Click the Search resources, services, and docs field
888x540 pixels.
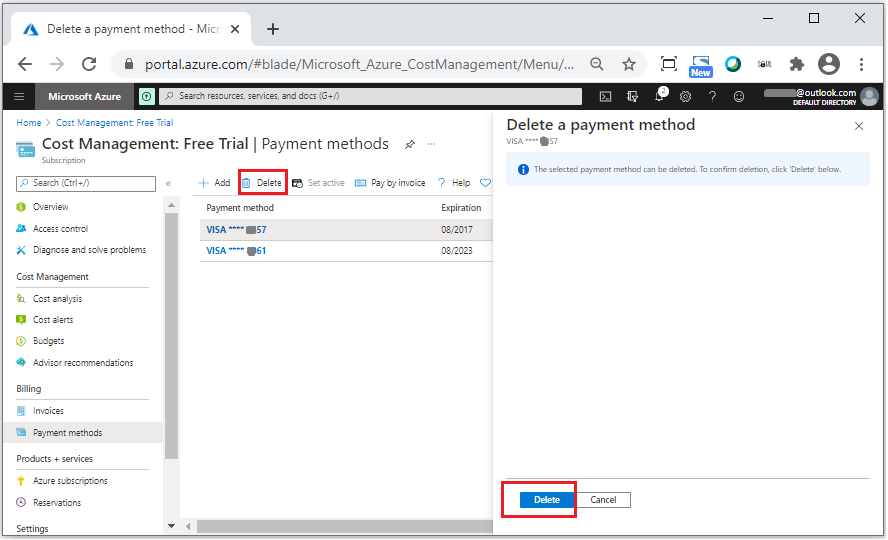370,96
